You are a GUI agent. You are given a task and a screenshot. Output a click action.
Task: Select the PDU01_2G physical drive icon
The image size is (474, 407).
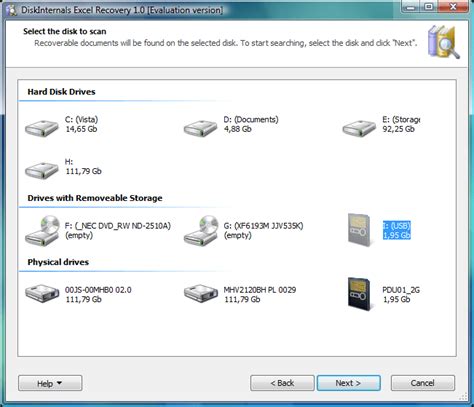(359, 294)
